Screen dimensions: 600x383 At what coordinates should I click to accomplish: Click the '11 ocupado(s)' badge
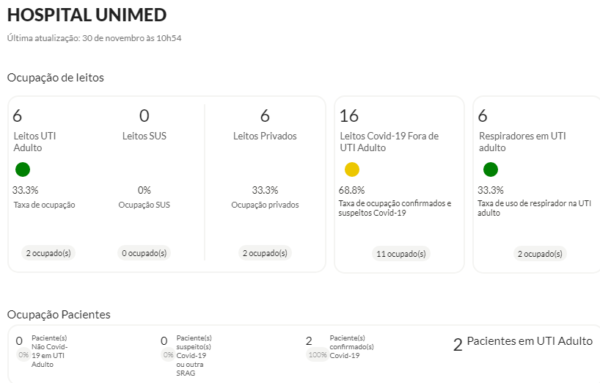[x=401, y=254]
